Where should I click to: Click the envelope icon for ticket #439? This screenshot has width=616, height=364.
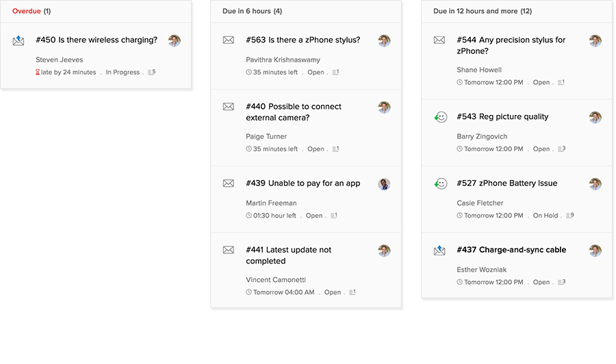tap(228, 183)
